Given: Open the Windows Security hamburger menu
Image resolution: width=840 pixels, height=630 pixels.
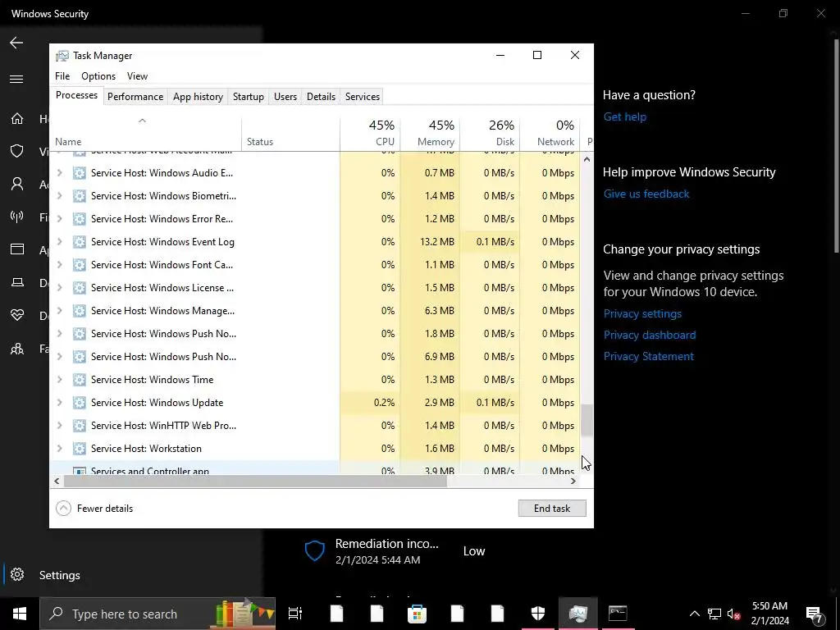Looking at the screenshot, I should pyautogui.click(x=16, y=80).
